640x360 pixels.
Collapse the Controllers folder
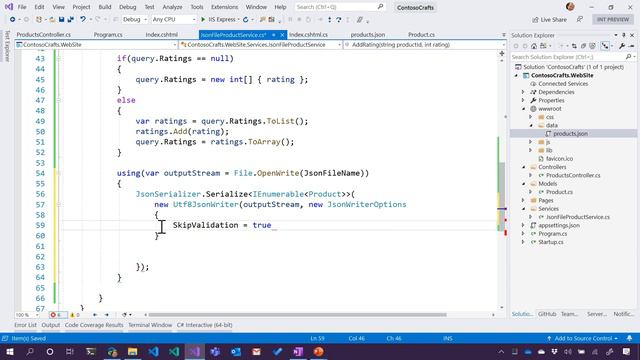point(523,167)
